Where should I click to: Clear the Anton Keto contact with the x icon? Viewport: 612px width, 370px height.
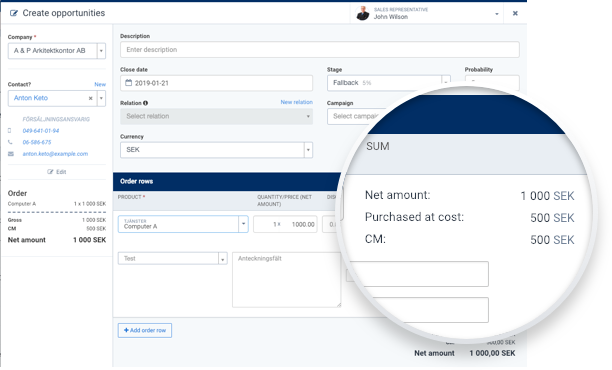91,98
